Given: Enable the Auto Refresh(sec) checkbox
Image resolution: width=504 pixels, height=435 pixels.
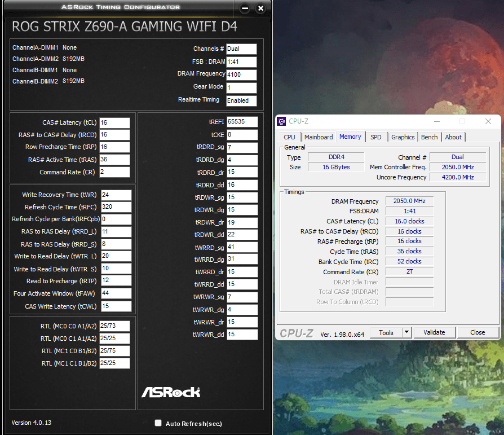Looking at the screenshot, I should [158, 423].
